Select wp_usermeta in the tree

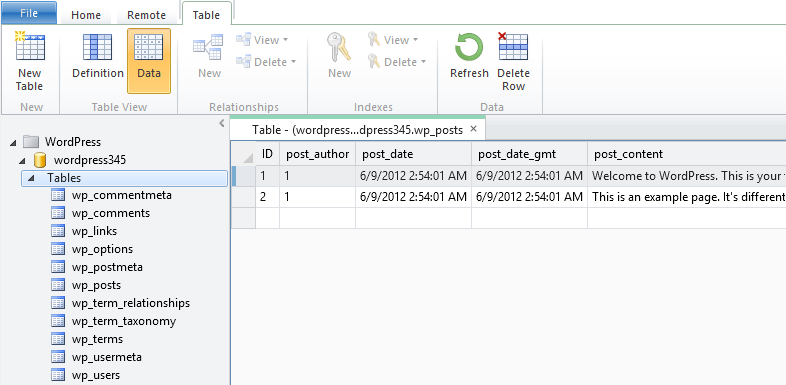pyautogui.click(x=107, y=357)
